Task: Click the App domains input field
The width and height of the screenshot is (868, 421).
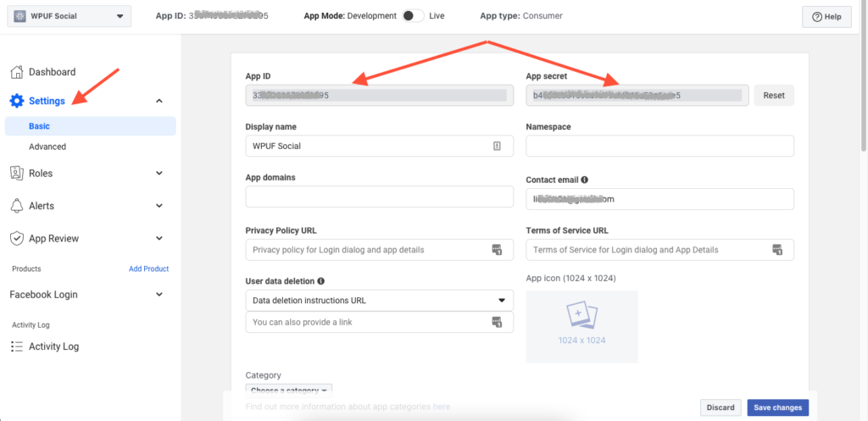Action: 379,197
